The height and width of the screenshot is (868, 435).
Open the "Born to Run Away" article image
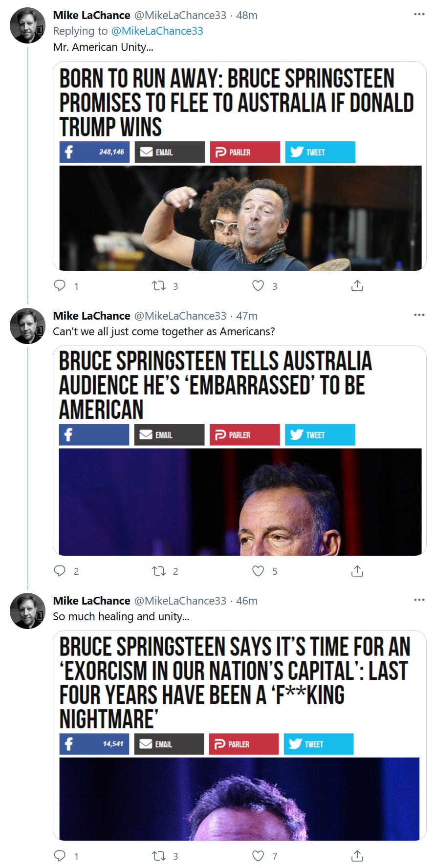[240, 218]
